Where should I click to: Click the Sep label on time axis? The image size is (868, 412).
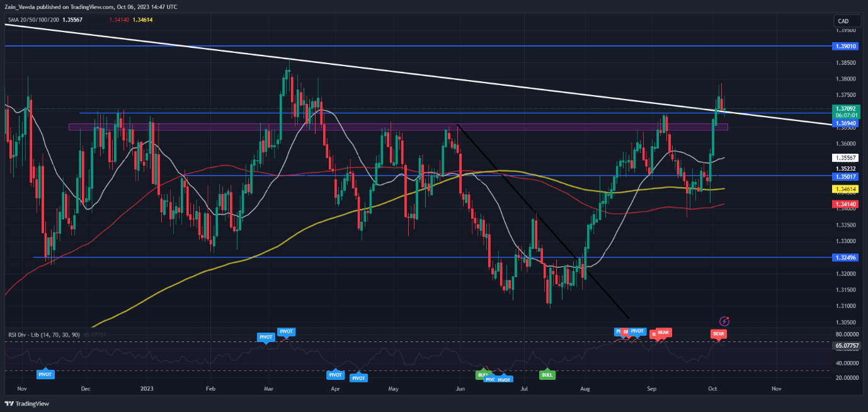pyautogui.click(x=651, y=389)
